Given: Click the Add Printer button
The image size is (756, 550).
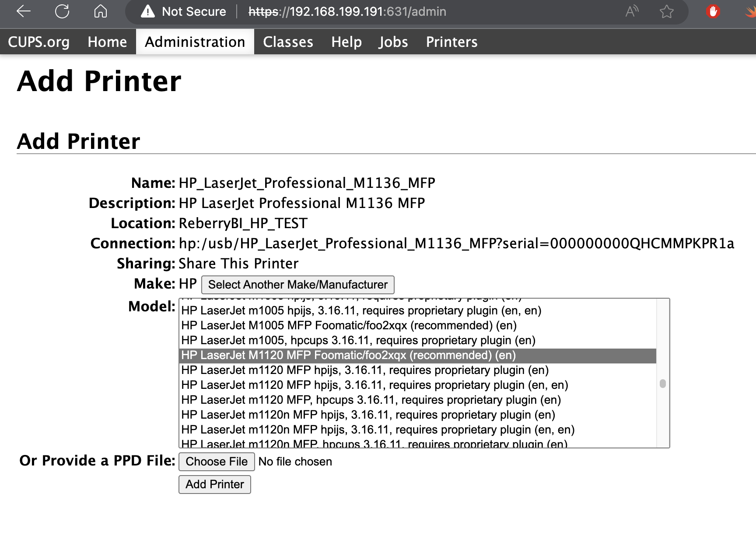Looking at the screenshot, I should [x=215, y=484].
